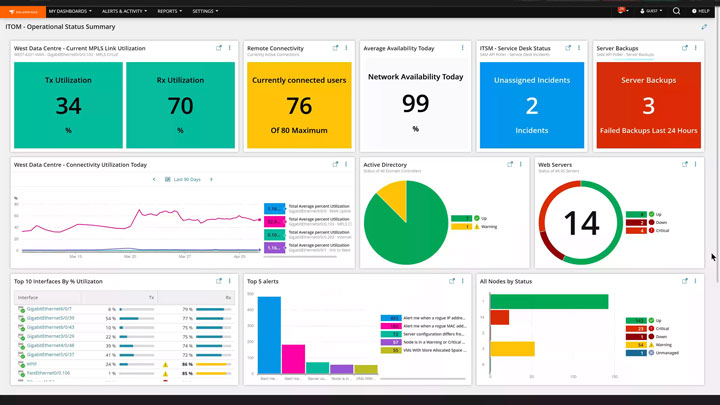Pop out the Web Servers widget

pos(685,164)
